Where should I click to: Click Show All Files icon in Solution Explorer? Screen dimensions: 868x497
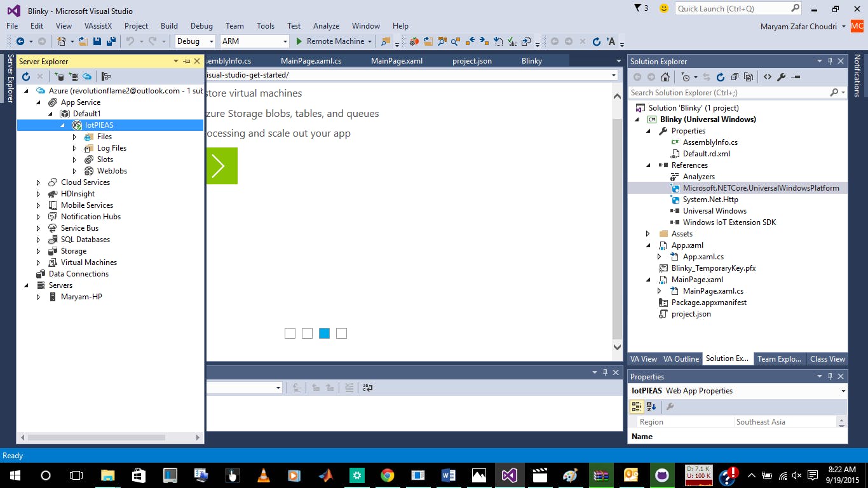pyautogui.click(x=749, y=77)
